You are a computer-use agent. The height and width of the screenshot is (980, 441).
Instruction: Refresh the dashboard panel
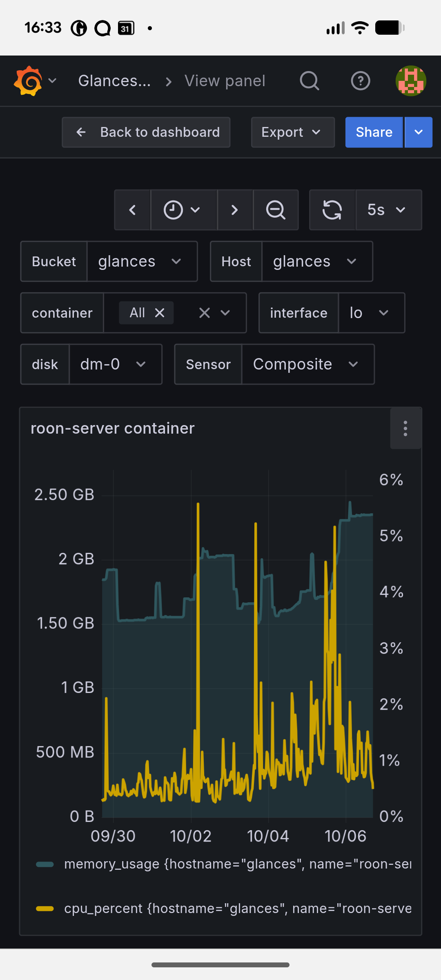[332, 210]
